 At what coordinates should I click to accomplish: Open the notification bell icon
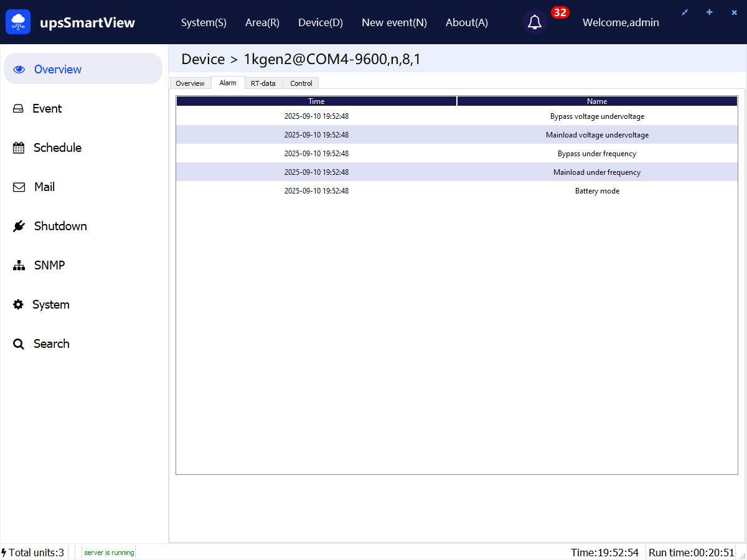point(534,22)
